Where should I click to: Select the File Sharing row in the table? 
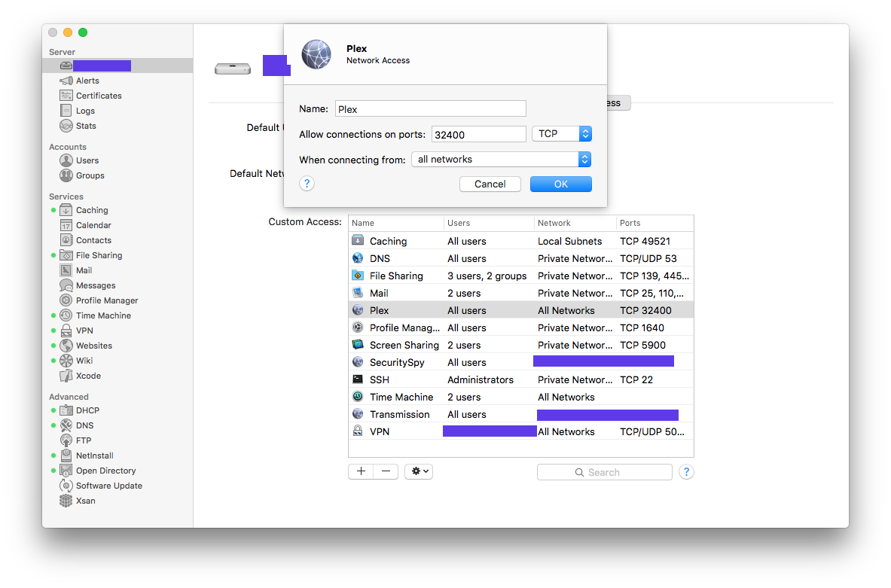coord(521,276)
